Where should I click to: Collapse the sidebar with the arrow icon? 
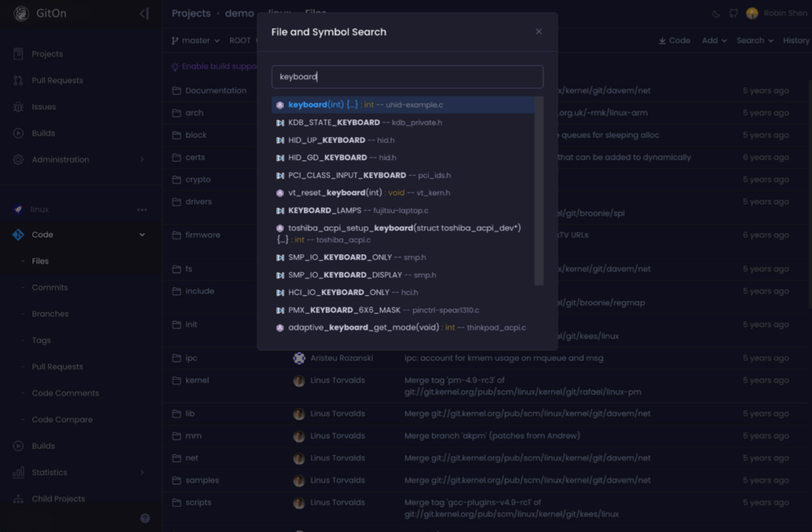click(144, 13)
